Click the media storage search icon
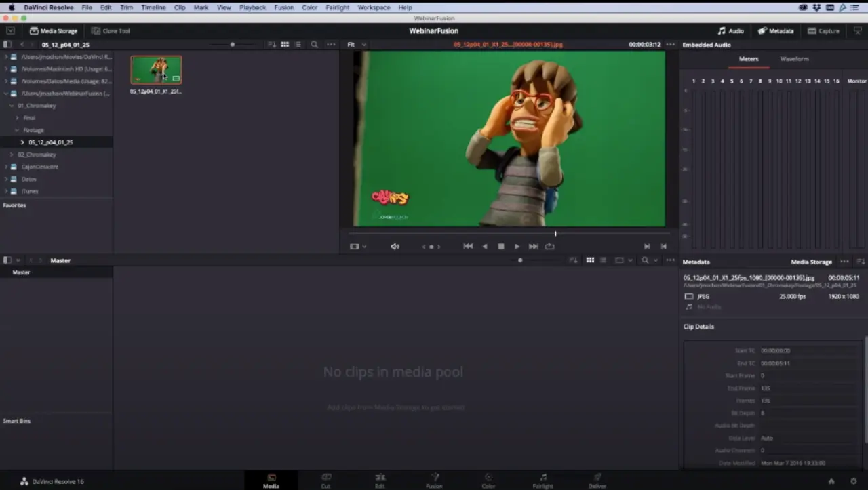The image size is (868, 490). click(314, 45)
